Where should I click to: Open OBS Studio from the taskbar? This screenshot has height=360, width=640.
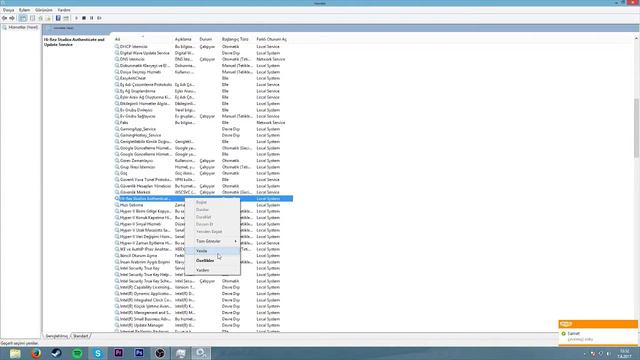tap(160, 353)
